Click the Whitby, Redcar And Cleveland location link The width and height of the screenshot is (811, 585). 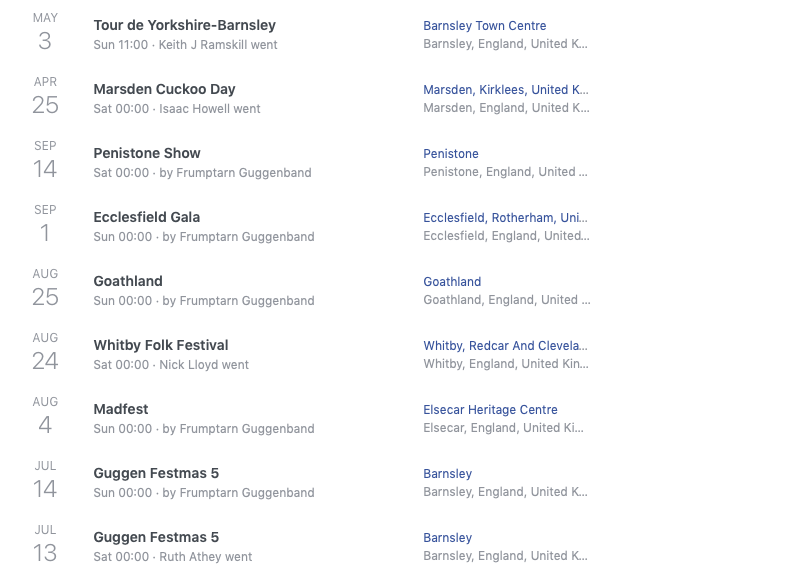[505, 346]
